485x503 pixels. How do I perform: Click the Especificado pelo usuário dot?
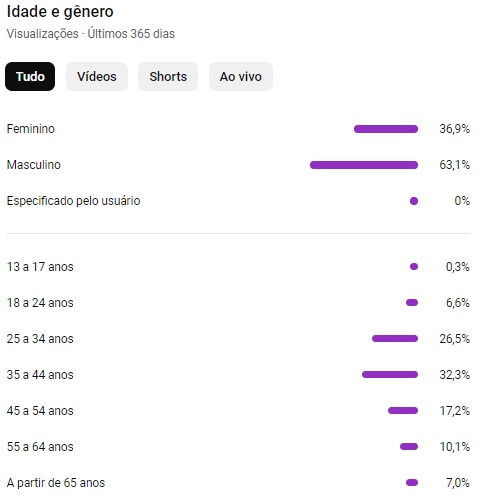point(414,201)
